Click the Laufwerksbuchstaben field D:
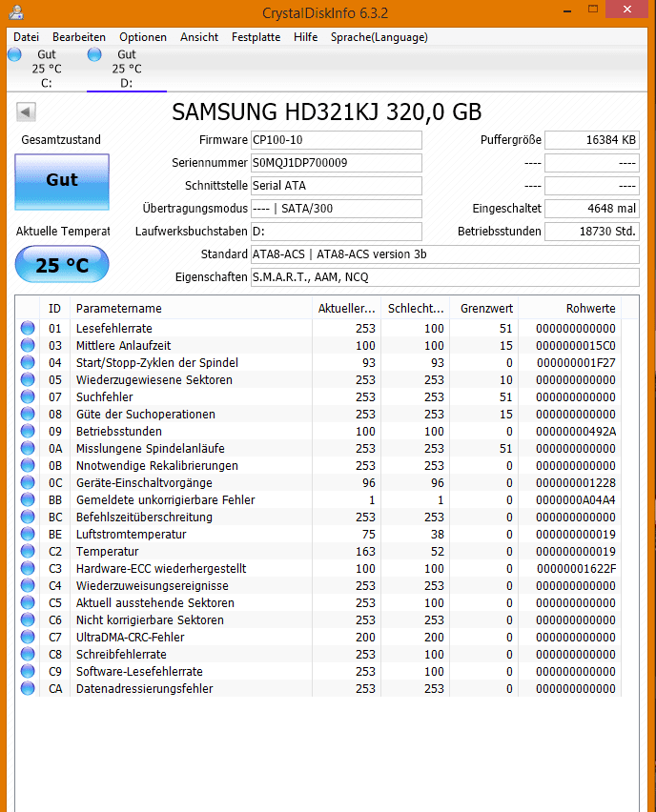Viewport: 656px width, 812px height. (x=337, y=231)
